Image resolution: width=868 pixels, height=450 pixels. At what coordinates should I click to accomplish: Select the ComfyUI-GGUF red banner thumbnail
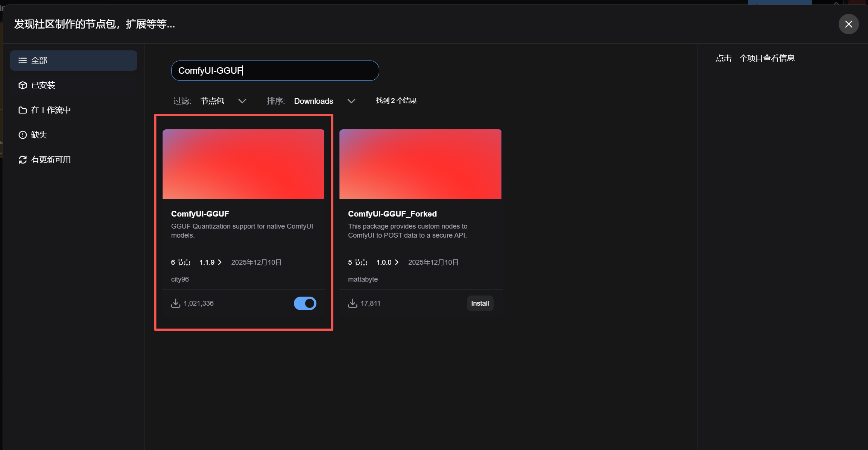point(243,164)
